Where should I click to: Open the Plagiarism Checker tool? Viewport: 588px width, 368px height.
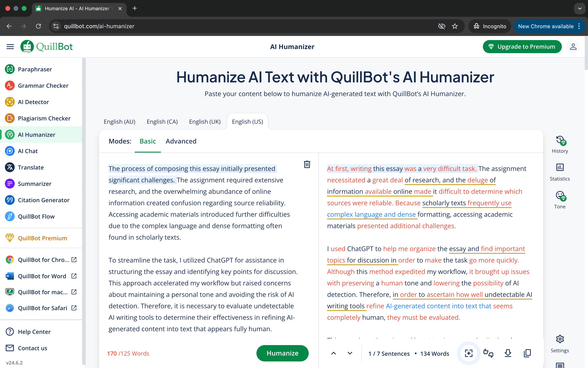pos(41,118)
